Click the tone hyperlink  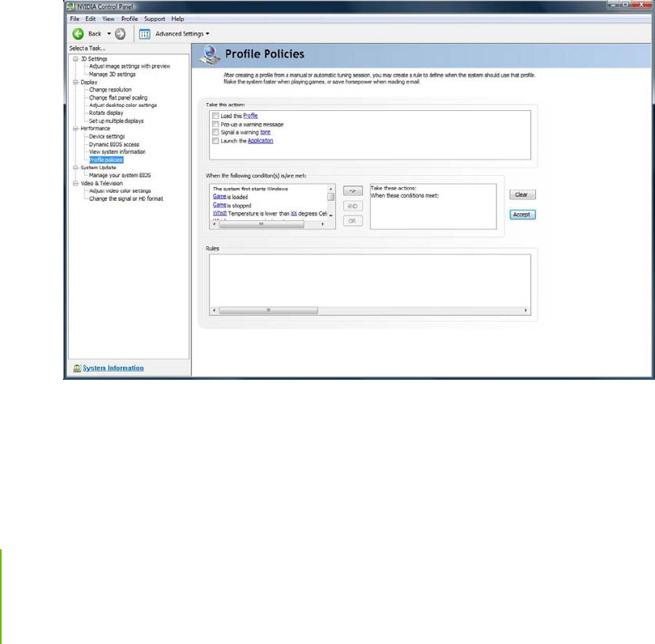[x=266, y=132]
